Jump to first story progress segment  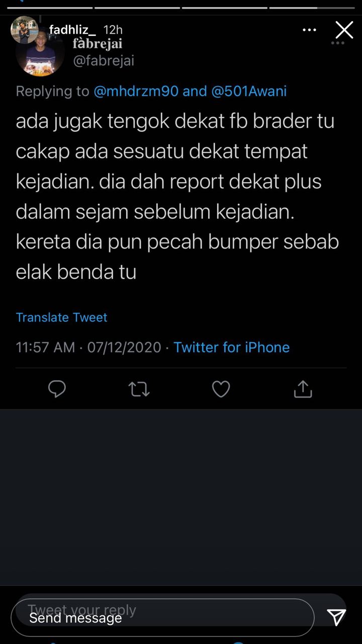click(49, 8)
